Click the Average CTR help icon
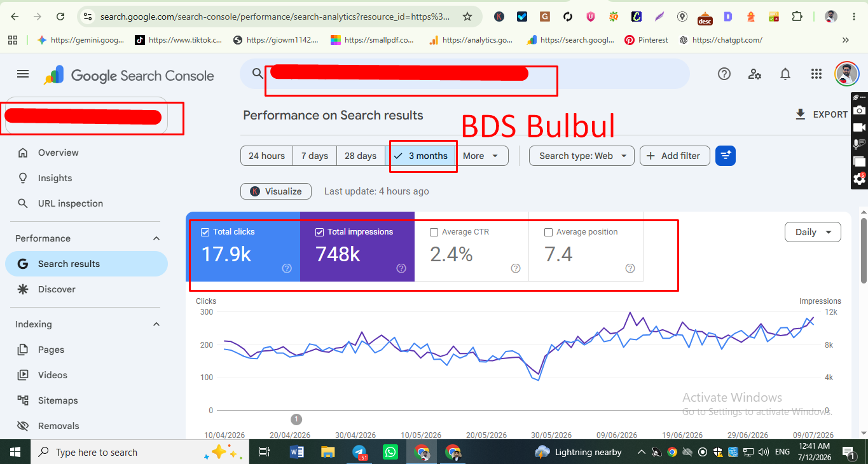The height and width of the screenshot is (464, 868). pos(516,268)
